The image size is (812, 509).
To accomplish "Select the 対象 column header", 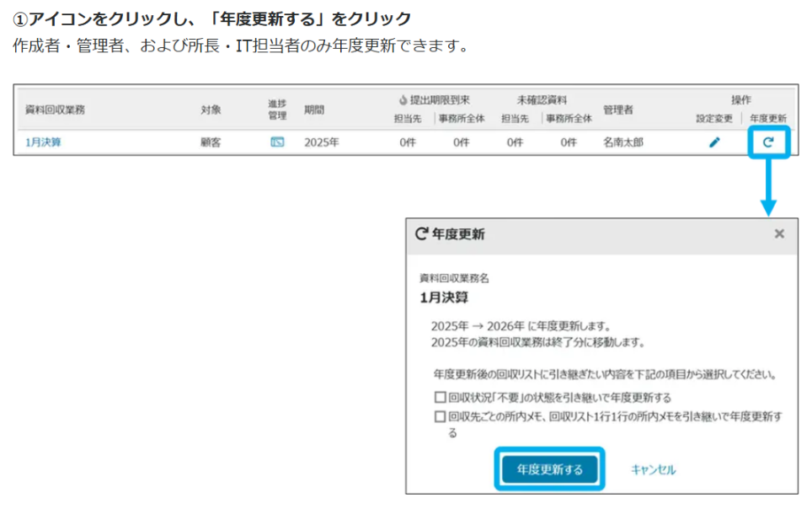I will tap(211, 110).
